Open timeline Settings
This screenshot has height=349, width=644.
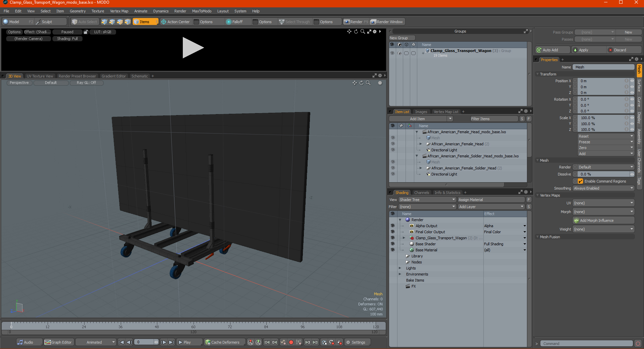pyautogui.click(x=358, y=342)
